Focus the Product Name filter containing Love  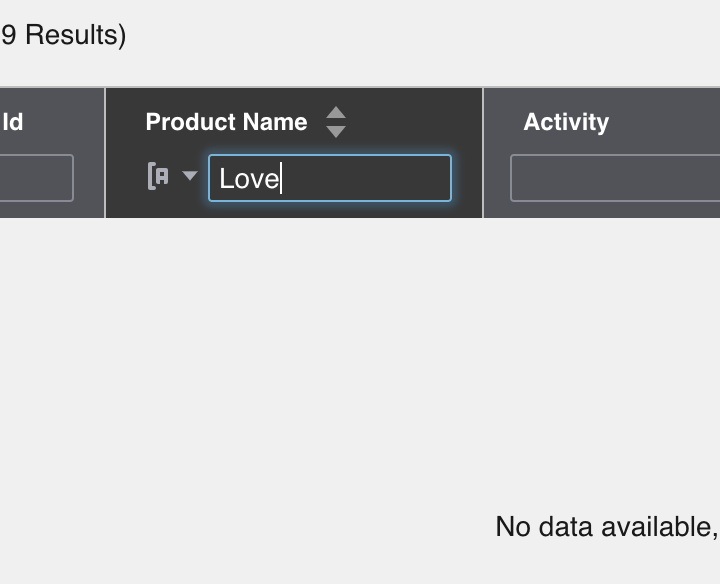pos(329,178)
